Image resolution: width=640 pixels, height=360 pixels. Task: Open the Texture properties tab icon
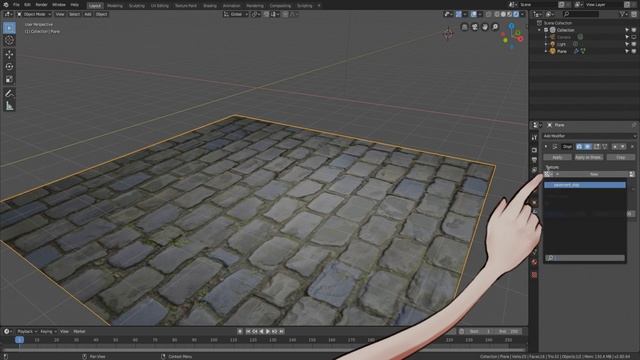(x=534, y=275)
